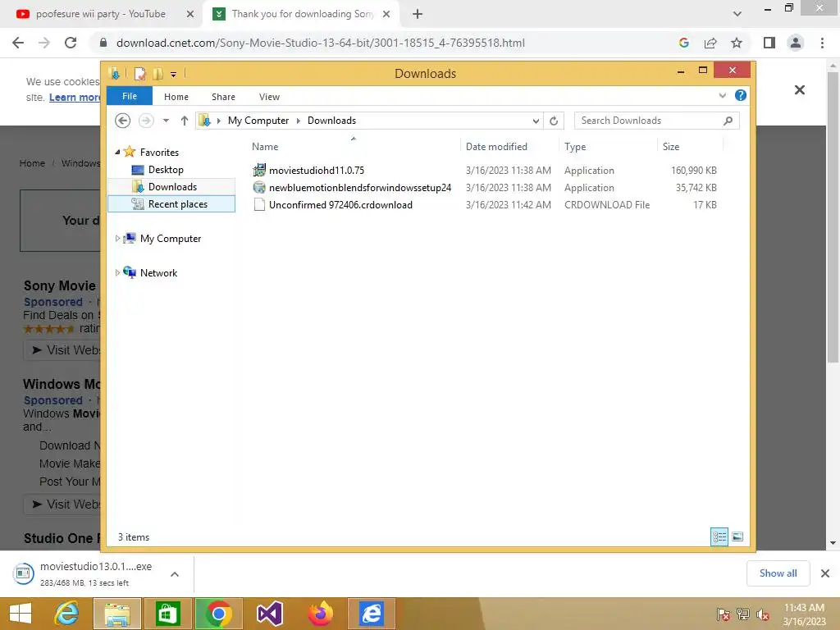This screenshot has width=840, height=630.
Task: Expand the Explorer ribbon chevron
Action: click(722, 95)
